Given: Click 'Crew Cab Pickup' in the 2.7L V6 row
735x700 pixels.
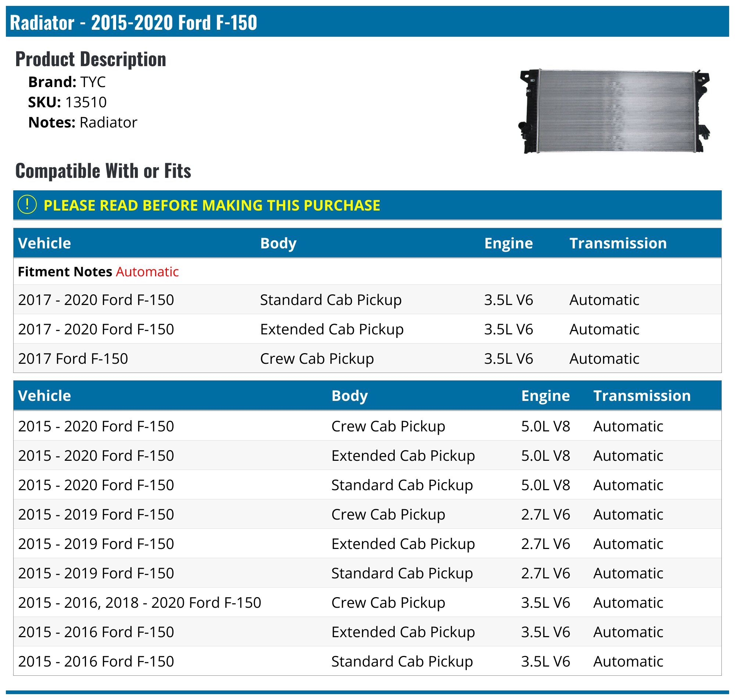Looking at the screenshot, I should [x=388, y=514].
